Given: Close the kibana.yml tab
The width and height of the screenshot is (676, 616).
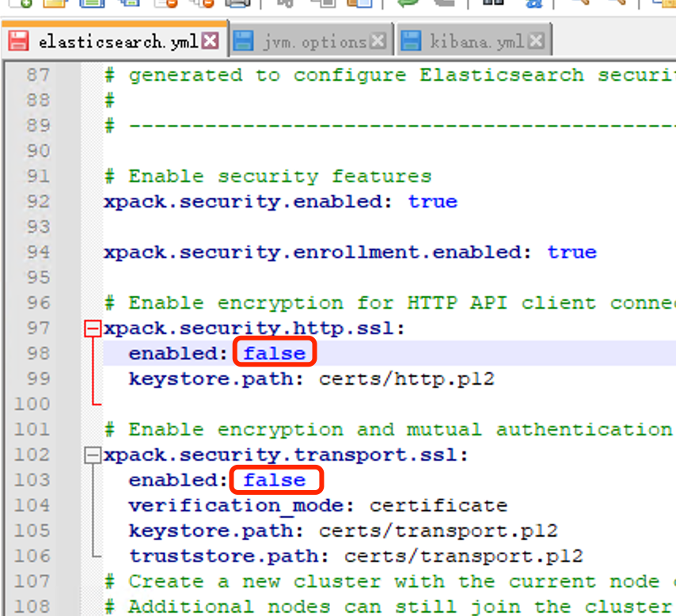Looking at the screenshot, I should 537,41.
